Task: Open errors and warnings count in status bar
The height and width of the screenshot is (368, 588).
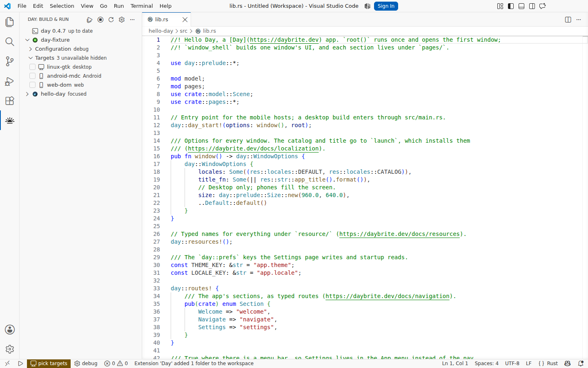Action: coord(116,364)
